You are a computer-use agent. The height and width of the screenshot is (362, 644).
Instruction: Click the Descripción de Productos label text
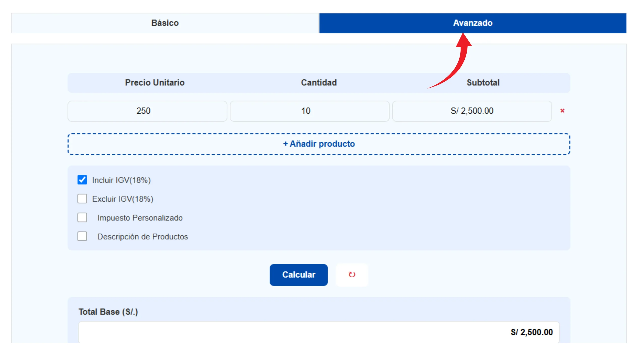[x=143, y=237]
